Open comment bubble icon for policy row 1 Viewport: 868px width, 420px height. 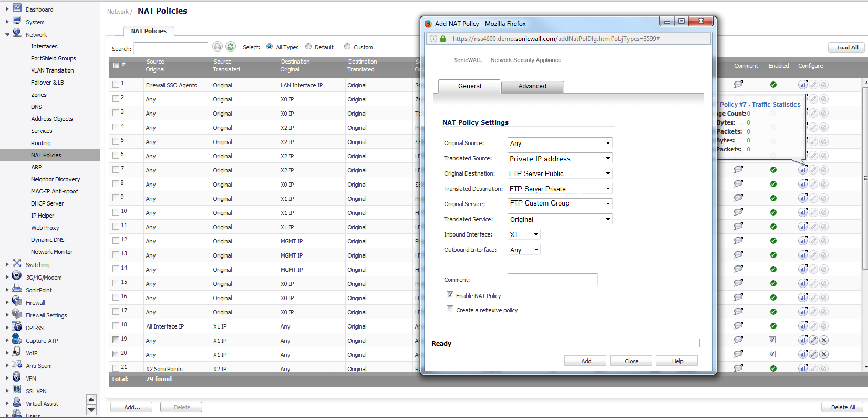click(738, 84)
